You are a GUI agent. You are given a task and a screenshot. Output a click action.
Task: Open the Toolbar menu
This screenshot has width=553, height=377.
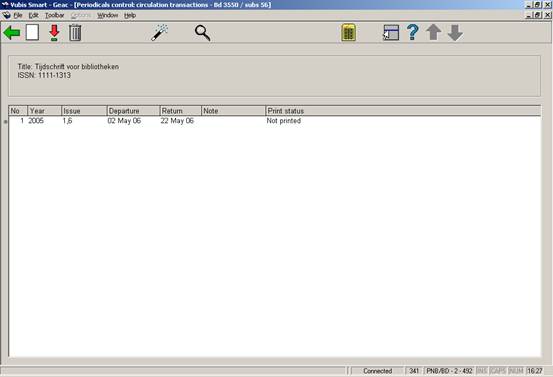tap(54, 16)
